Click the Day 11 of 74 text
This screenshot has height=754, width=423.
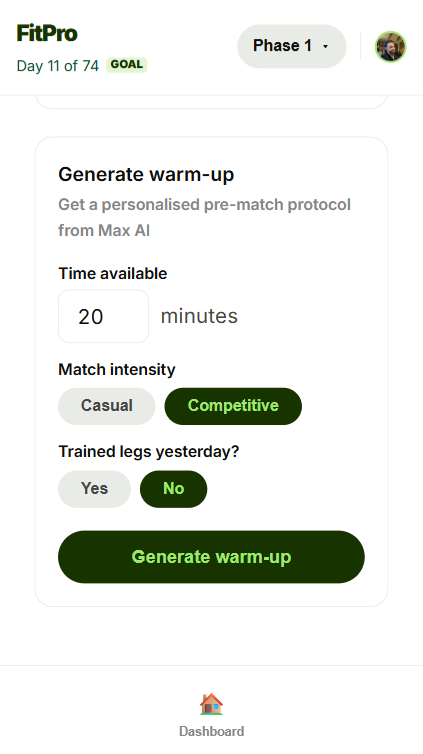point(58,65)
